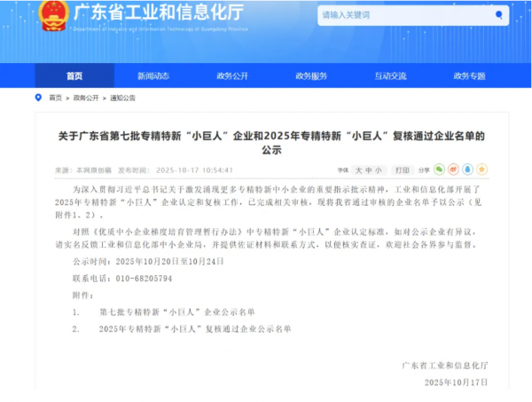532x402 pixels.
Task: Open the 新闻动态 navigation menu
Action: (153, 75)
